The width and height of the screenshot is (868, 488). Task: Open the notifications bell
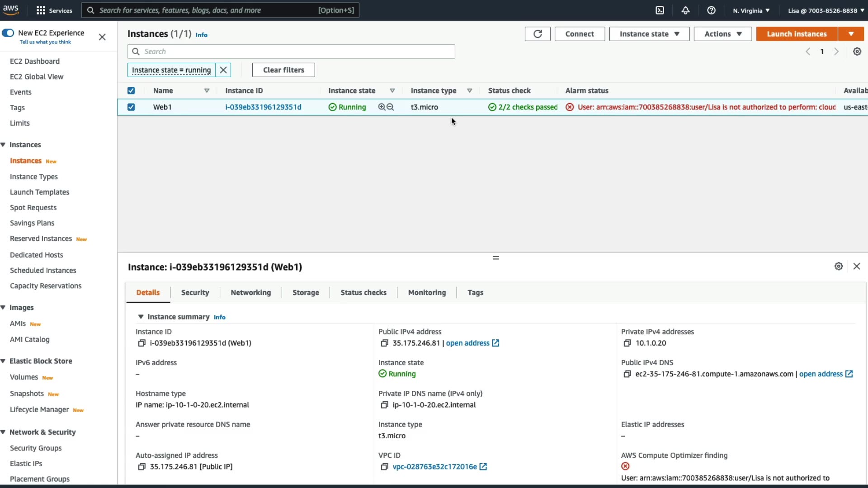click(685, 10)
